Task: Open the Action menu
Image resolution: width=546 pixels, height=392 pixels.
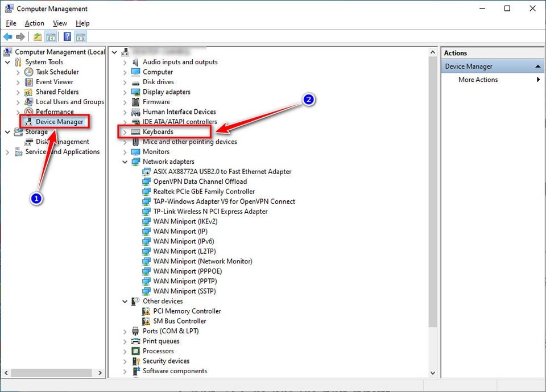Action: click(x=35, y=23)
